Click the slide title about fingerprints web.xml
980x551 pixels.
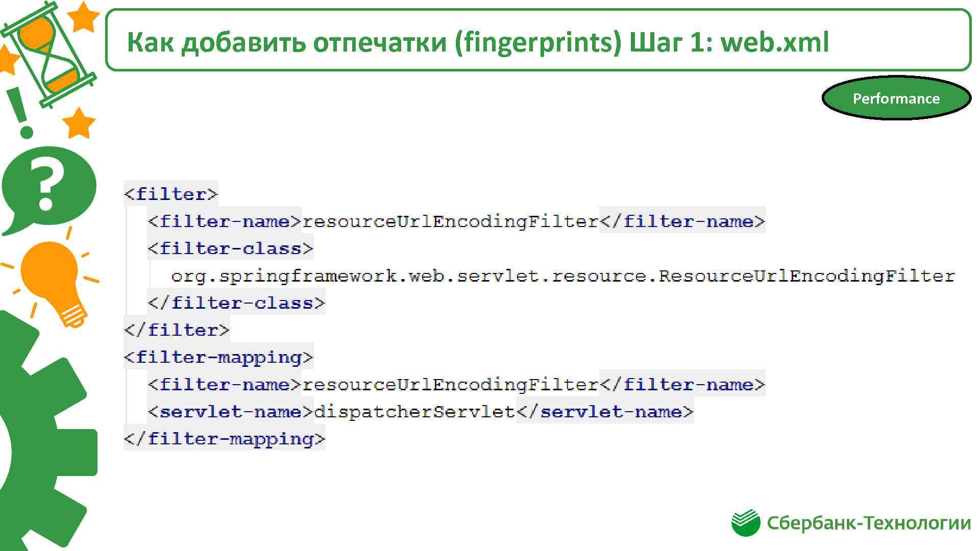pos(477,42)
